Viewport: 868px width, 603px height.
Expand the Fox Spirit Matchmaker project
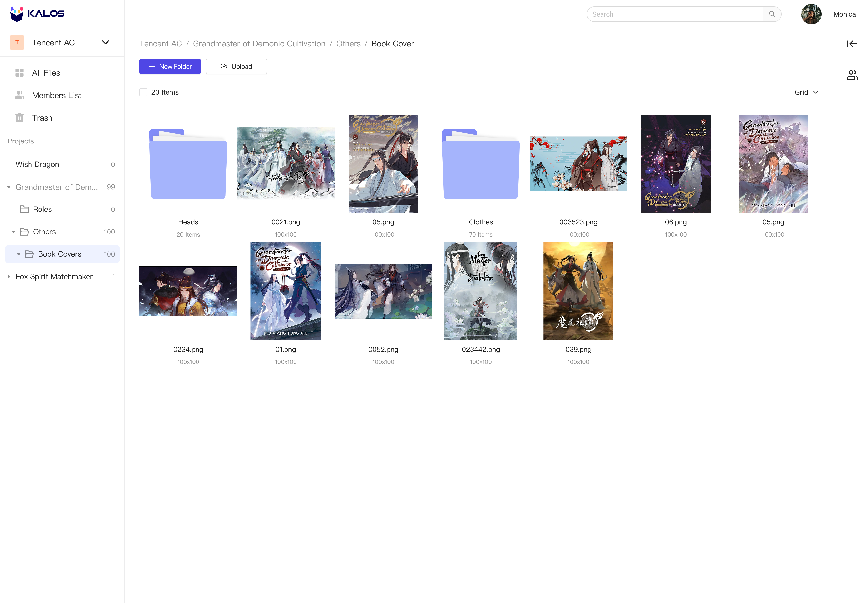click(x=9, y=277)
